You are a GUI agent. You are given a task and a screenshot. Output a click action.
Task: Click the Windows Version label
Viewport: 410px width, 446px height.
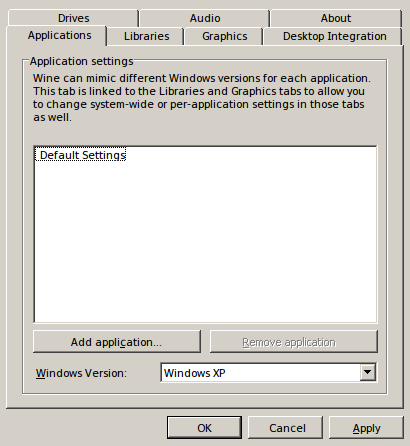click(81, 373)
